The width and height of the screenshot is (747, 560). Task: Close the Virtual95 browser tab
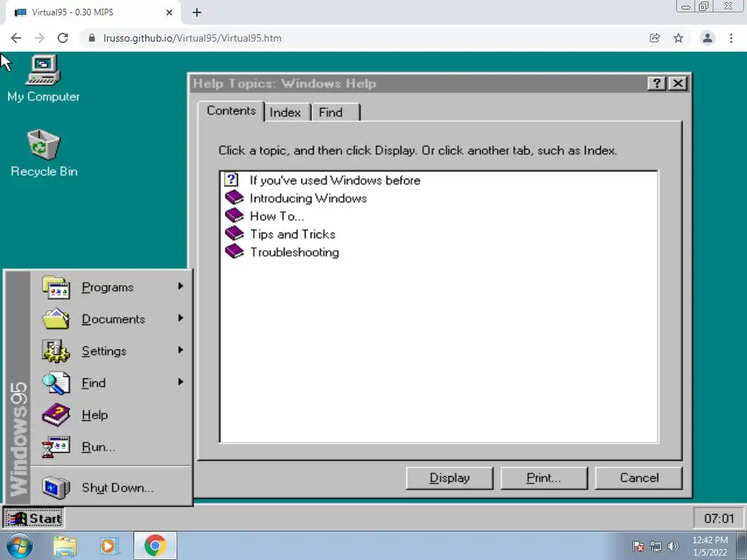[169, 12]
